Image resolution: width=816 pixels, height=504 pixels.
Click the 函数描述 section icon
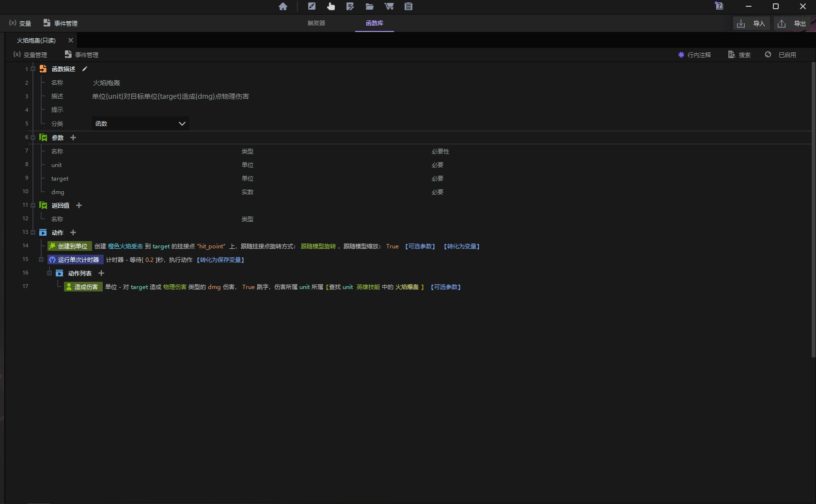[x=43, y=69]
